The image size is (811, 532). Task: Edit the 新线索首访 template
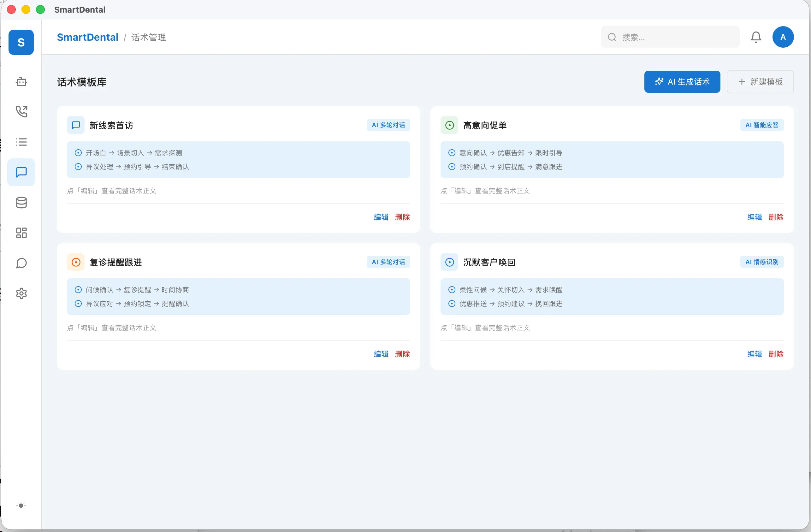(x=381, y=217)
